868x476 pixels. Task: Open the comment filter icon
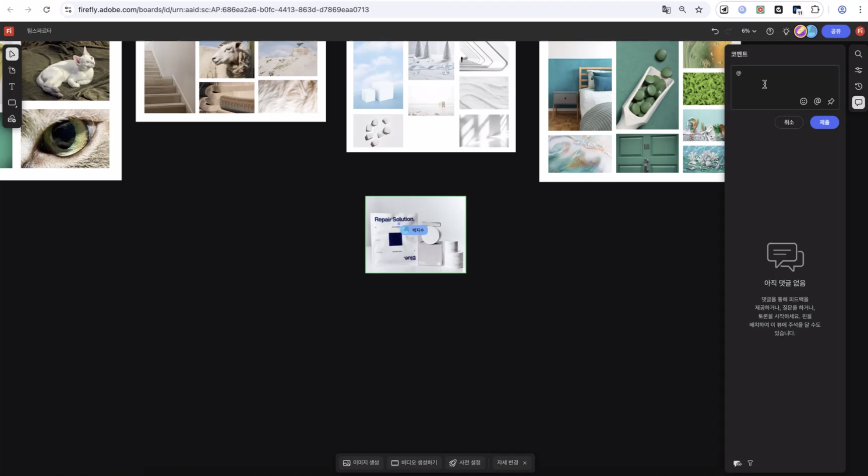pyautogui.click(x=750, y=463)
